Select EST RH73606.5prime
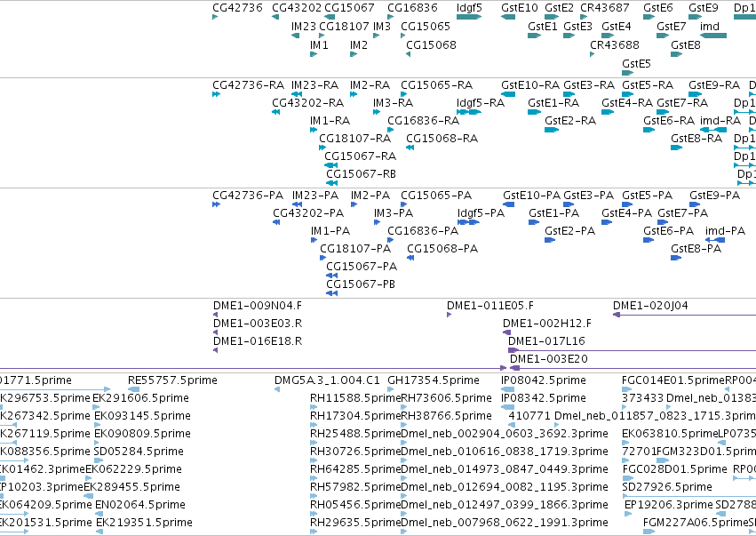The image size is (756, 536). 446,398
